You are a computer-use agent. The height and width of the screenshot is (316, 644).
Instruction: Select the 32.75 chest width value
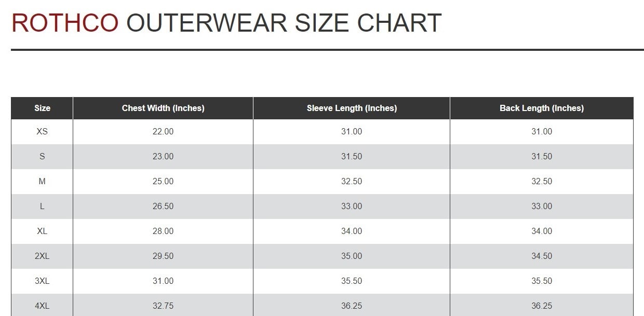tap(163, 306)
